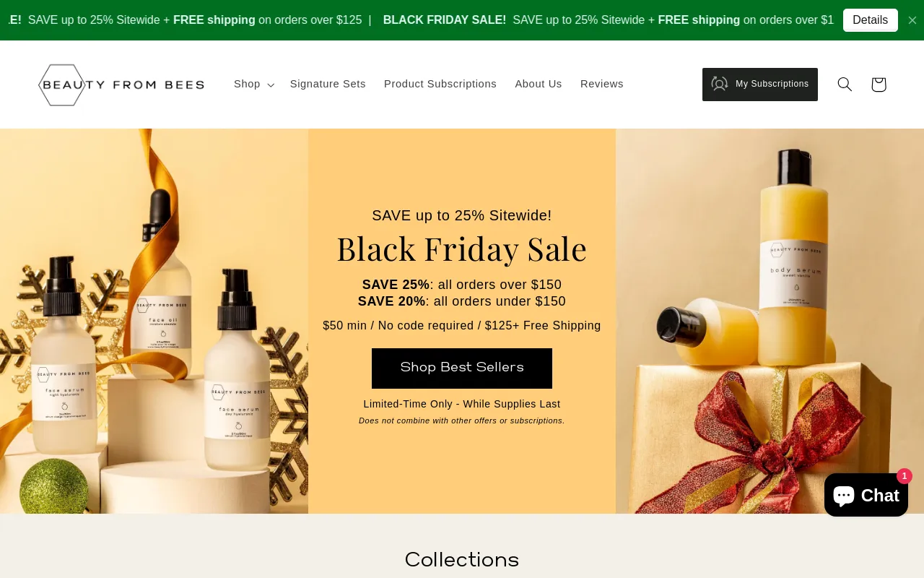Click the face serum bottles image
This screenshot has width=924, height=578.
pos(154,322)
